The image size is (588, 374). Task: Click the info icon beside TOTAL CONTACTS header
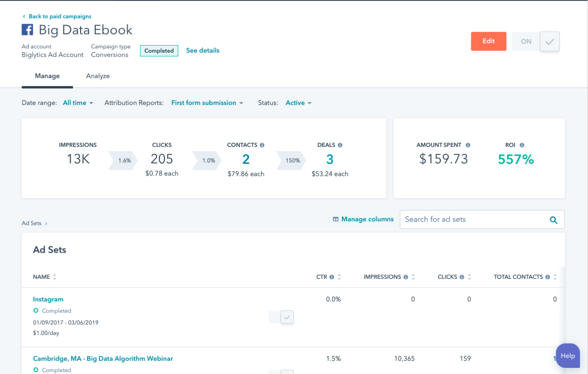(548, 277)
